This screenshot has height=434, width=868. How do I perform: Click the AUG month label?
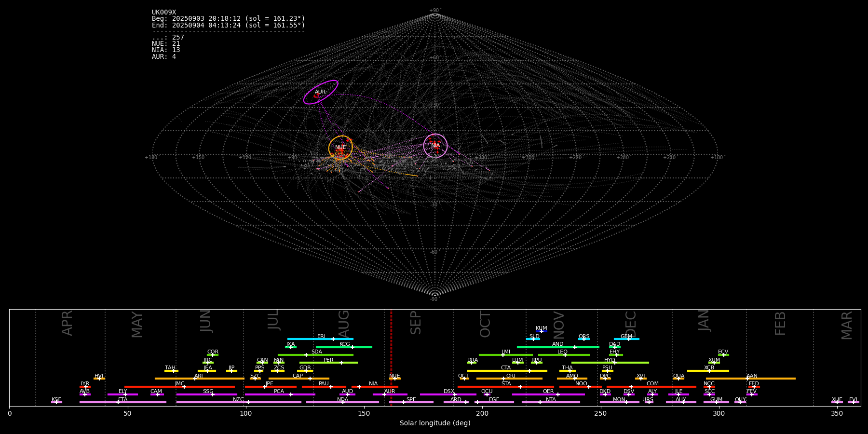(x=344, y=324)
